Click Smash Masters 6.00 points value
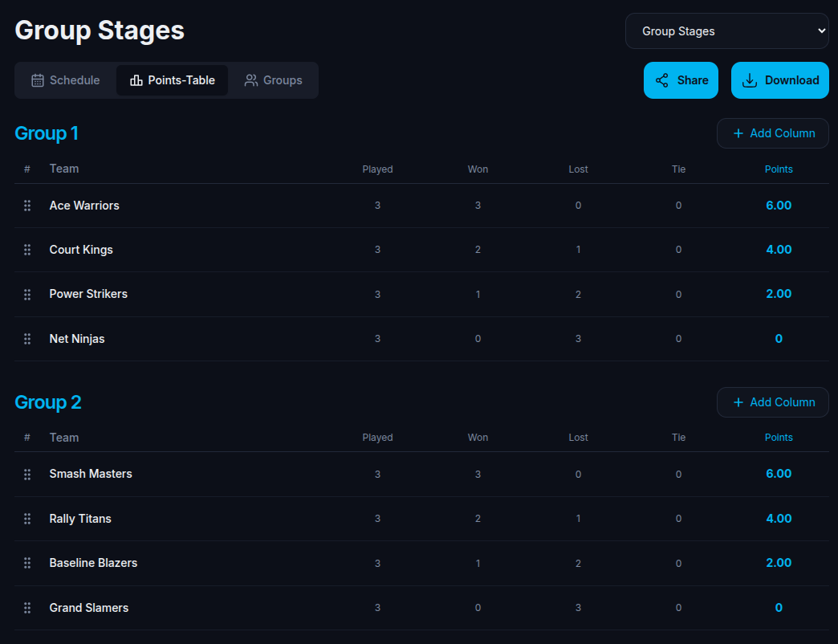 [779, 474]
